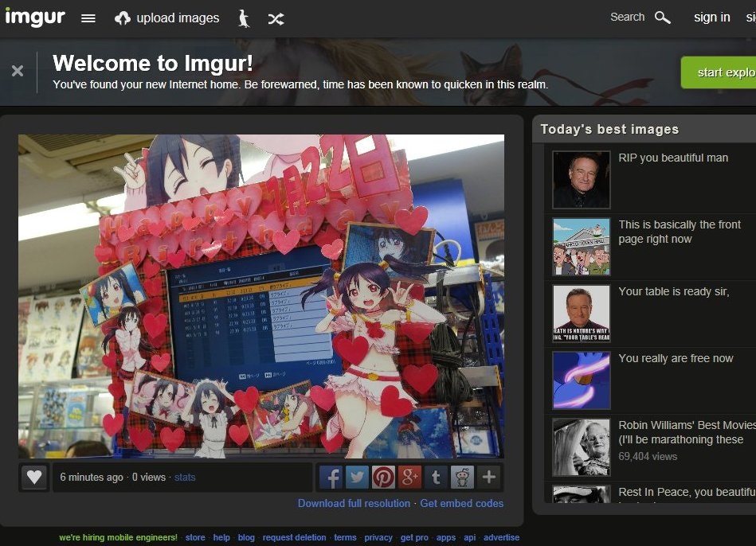The height and width of the screenshot is (546, 756).
Task: Open 'This is basically the front page' title
Action: 680,232
